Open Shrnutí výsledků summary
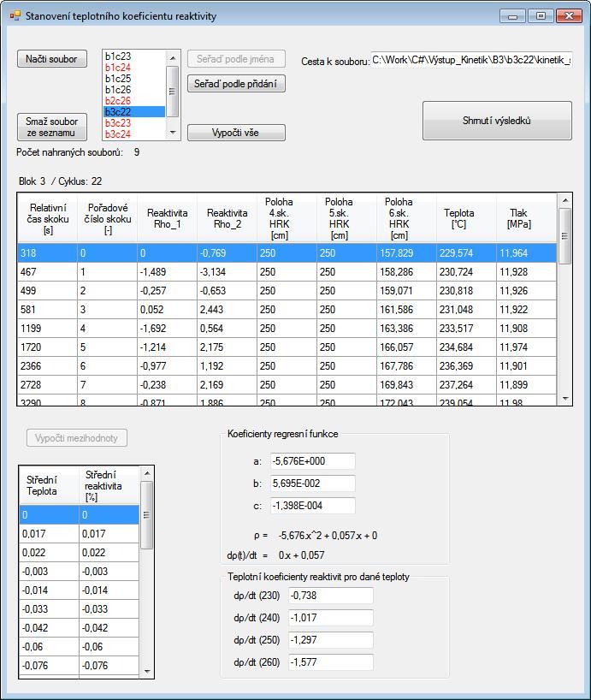This screenshot has width=591, height=700. pyautogui.click(x=497, y=121)
